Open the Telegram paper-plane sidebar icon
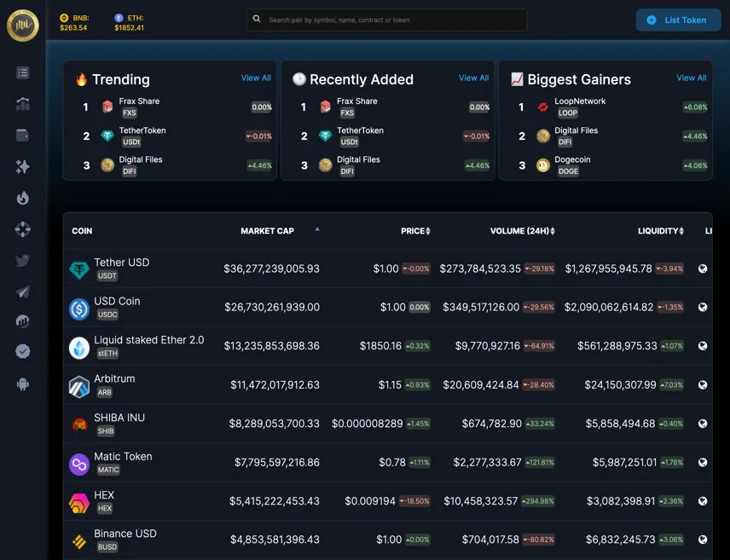 (x=23, y=292)
